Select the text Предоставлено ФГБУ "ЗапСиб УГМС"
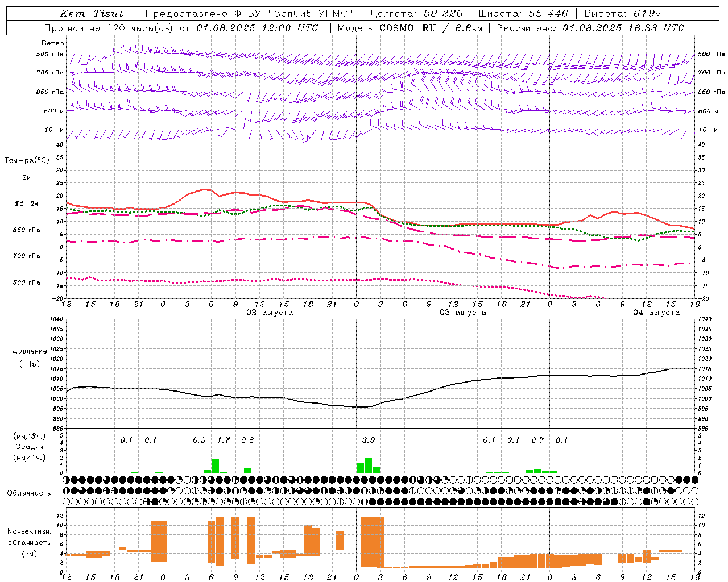Viewport: 728px width, 582px height. [x=249, y=14]
